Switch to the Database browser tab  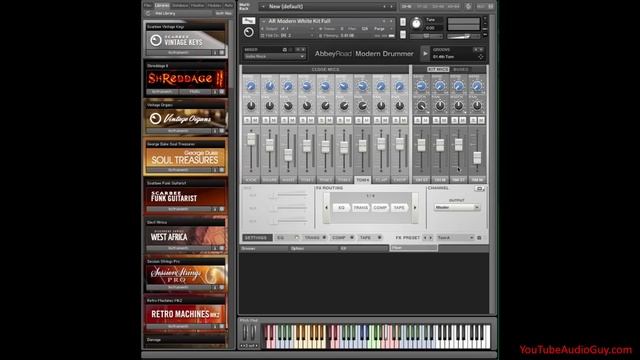coord(180,5)
